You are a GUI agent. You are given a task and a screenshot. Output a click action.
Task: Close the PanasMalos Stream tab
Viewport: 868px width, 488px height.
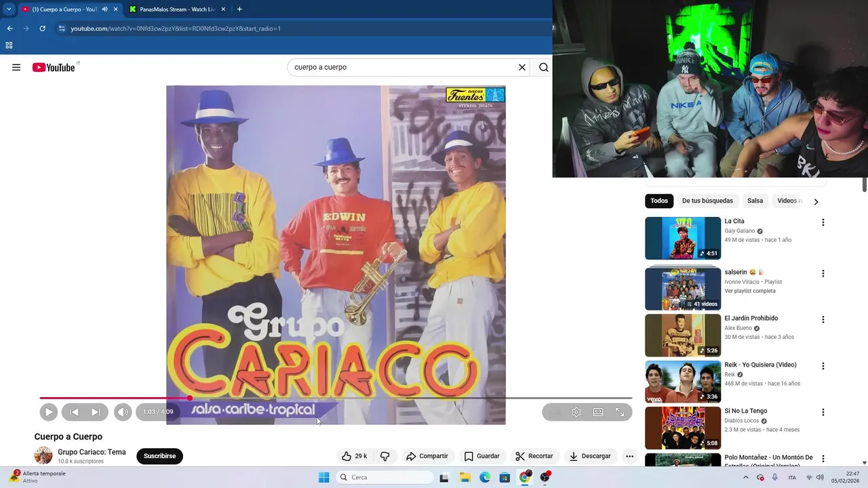point(223,9)
